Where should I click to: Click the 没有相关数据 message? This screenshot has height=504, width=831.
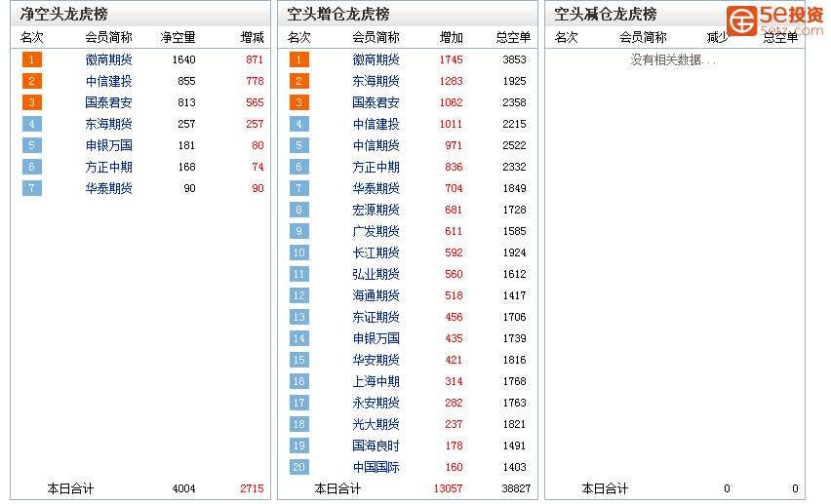(673, 59)
